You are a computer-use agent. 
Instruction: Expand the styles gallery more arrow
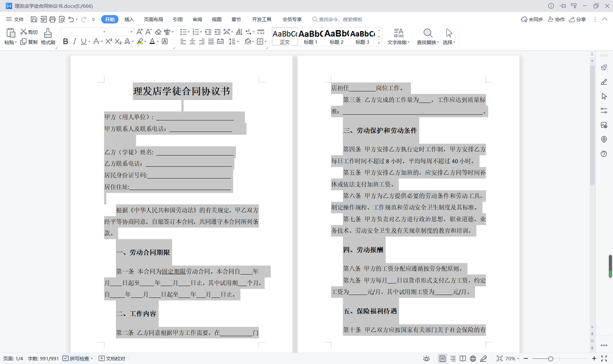[x=379, y=44]
